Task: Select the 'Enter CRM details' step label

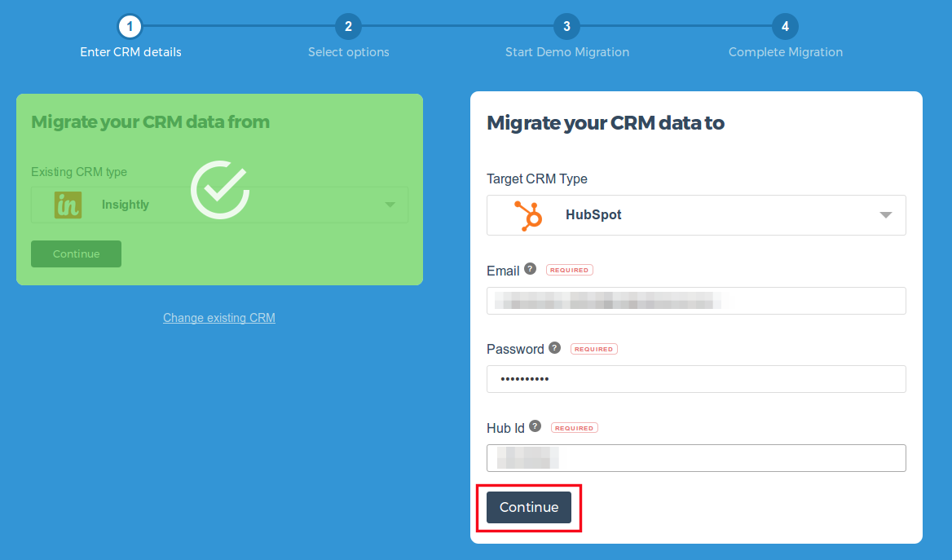Action: click(x=130, y=52)
